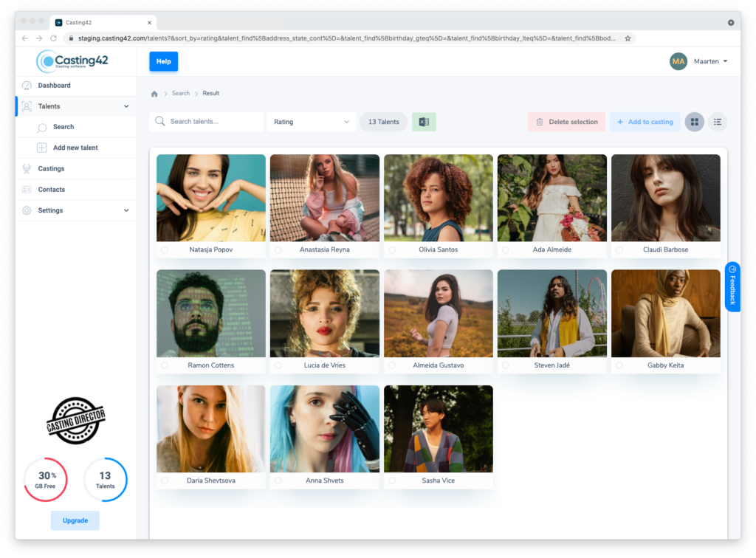Open Anna Shvets photo thumbnail
Image resolution: width=756 pixels, height=558 pixels.
tap(325, 429)
